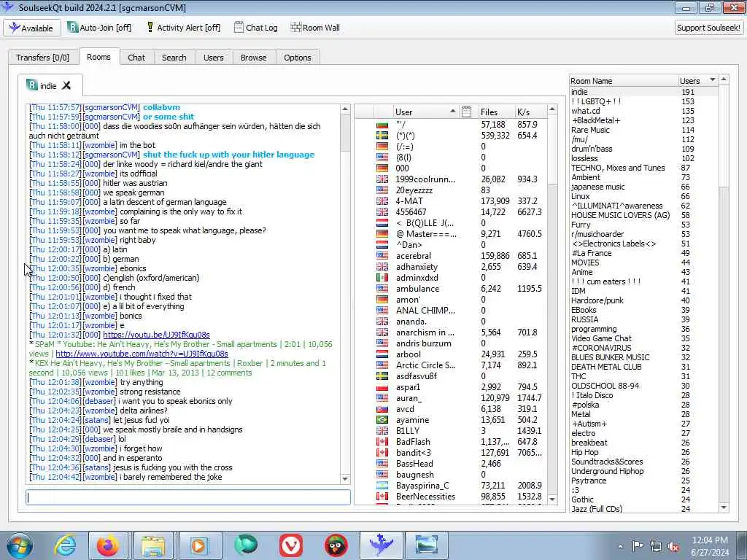Click the room list scrollbar down arrow
The width and height of the screenshot is (747, 560).
coord(724,507)
